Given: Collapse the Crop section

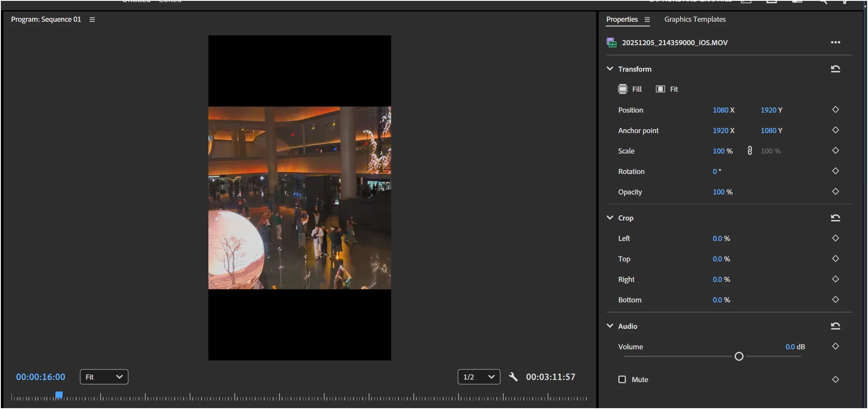Looking at the screenshot, I should coord(610,218).
